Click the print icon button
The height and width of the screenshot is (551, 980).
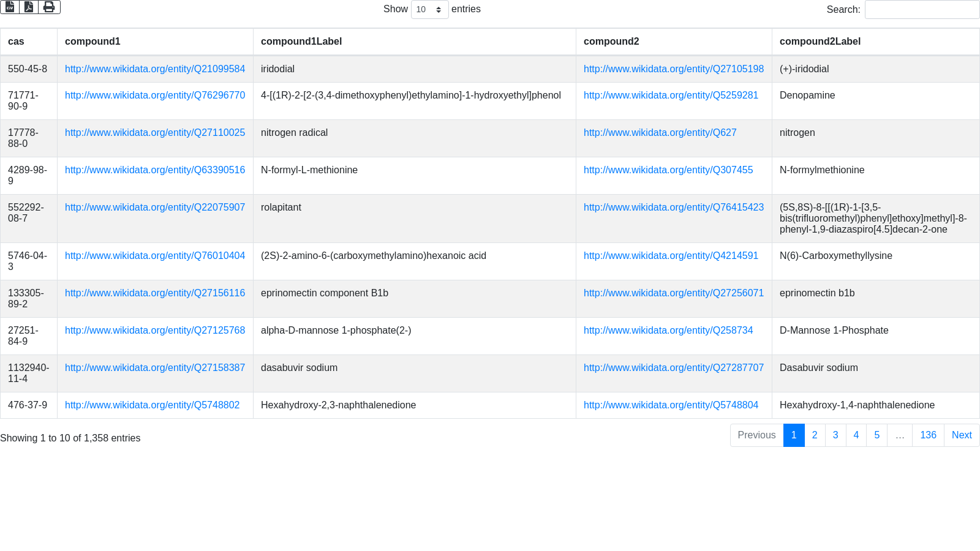pos(49,7)
